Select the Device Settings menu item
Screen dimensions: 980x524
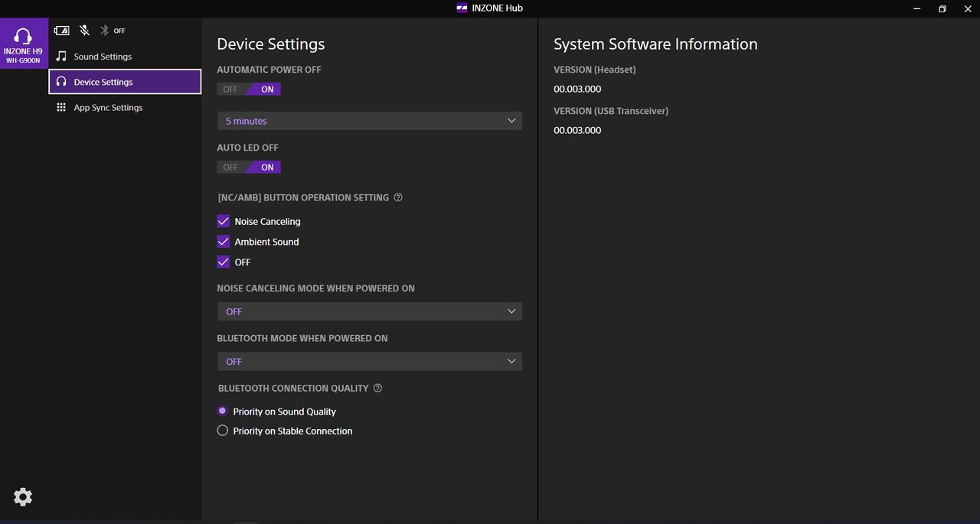125,82
